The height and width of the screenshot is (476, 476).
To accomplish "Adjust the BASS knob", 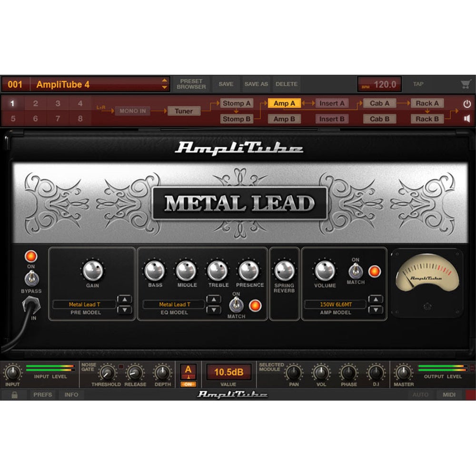I will click(155, 270).
